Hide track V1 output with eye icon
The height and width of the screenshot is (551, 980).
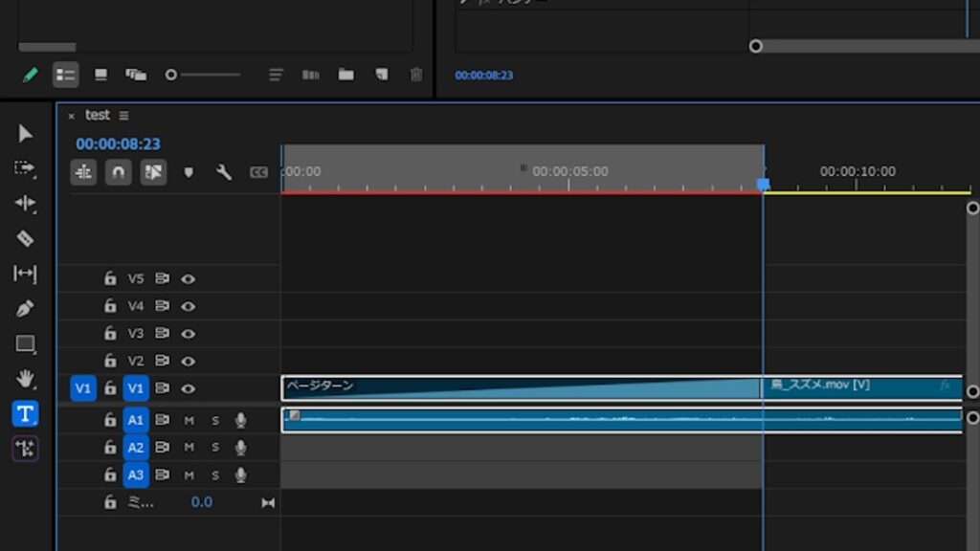pos(189,389)
